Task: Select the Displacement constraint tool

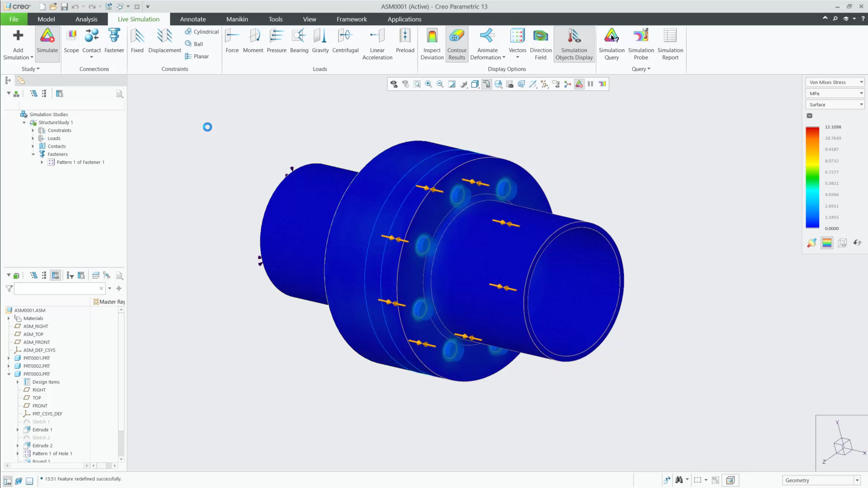Action: click(165, 41)
